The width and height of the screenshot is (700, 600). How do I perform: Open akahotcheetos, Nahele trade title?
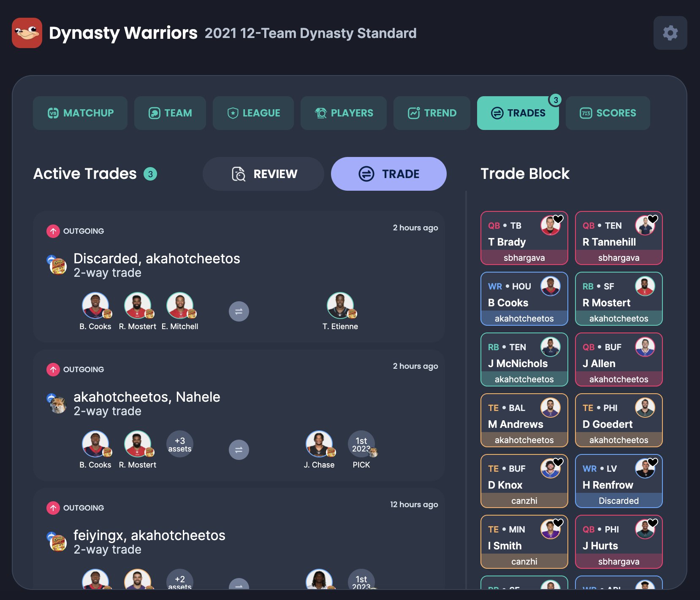tap(147, 397)
